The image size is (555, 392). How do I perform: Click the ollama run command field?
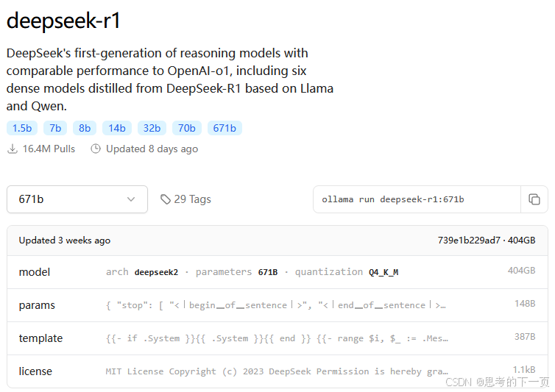pos(417,199)
